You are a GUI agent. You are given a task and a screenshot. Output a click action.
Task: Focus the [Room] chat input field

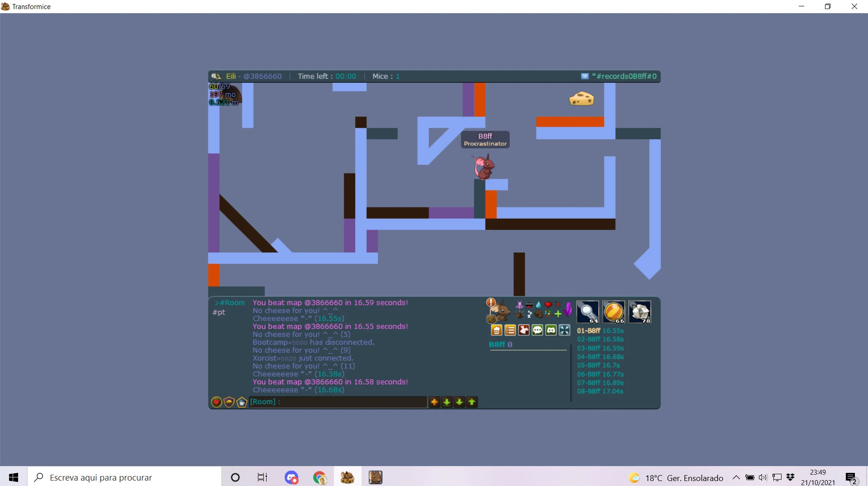[338, 402]
